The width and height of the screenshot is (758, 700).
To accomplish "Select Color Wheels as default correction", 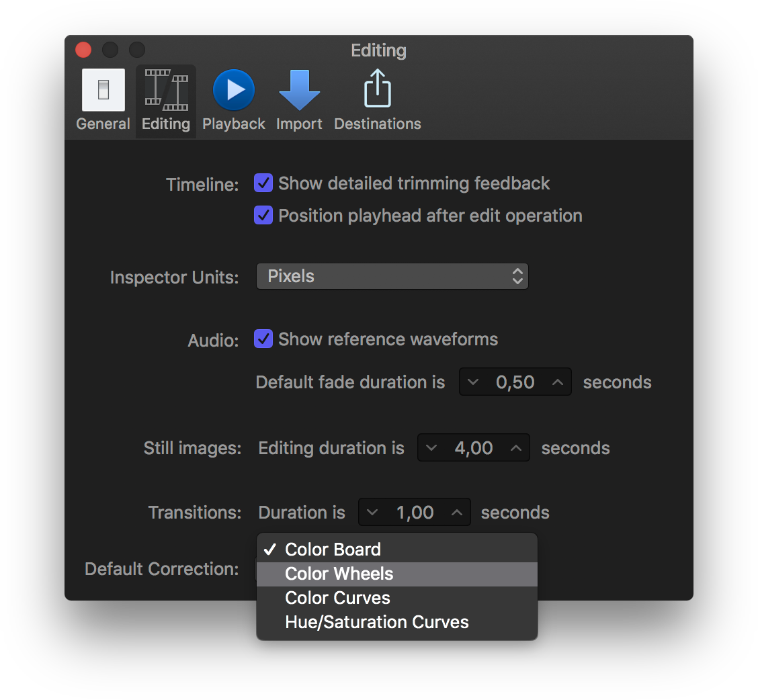I will click(x=397, y=574).
